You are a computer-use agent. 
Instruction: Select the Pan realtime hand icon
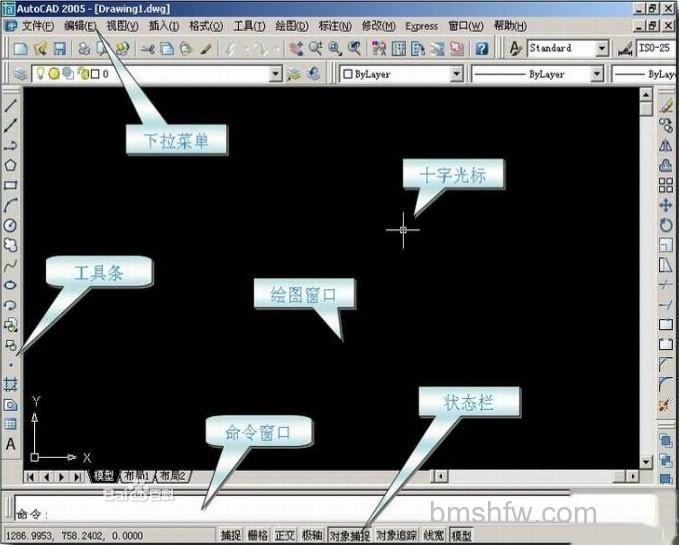click(x=296, y=48)
